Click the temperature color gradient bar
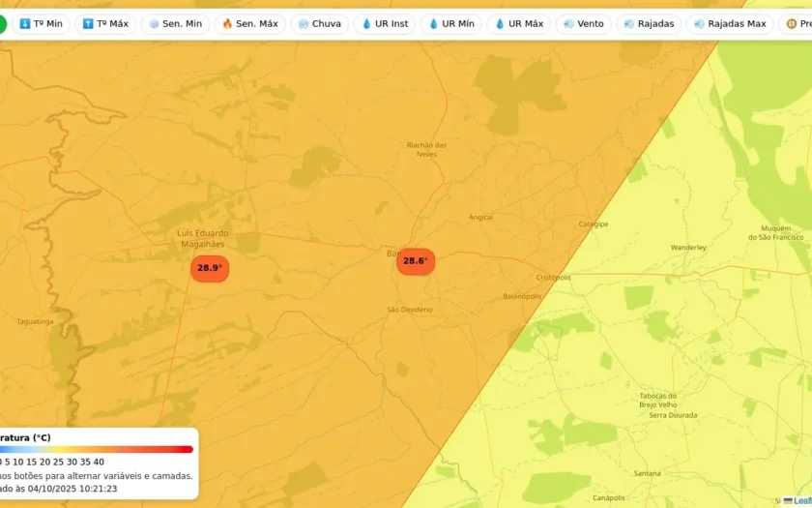The image size is (812, 508). click(97, 449)
